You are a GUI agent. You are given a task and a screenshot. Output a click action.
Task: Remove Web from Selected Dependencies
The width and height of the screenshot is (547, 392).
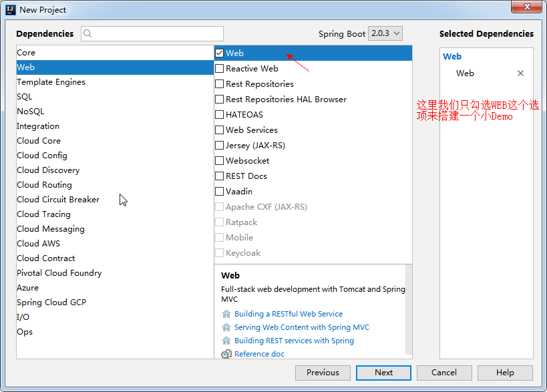(x=520, y=73)
